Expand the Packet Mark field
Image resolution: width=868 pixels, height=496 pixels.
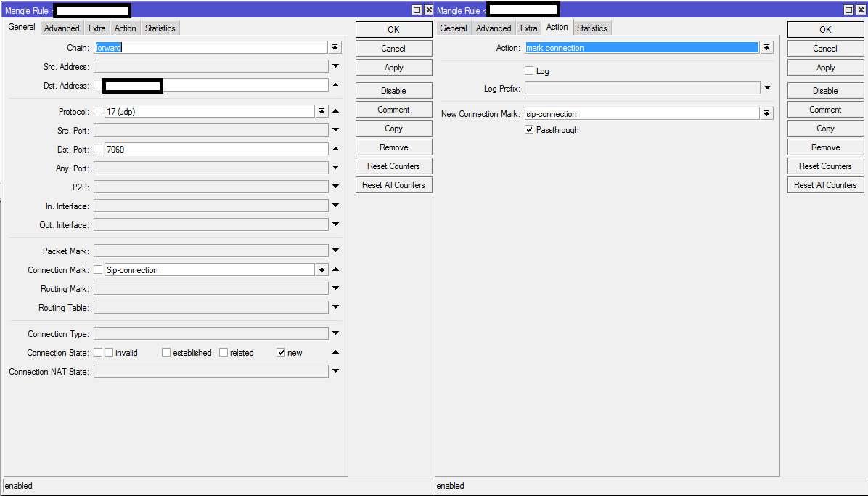pyautogui.click(x=335, y=251)
